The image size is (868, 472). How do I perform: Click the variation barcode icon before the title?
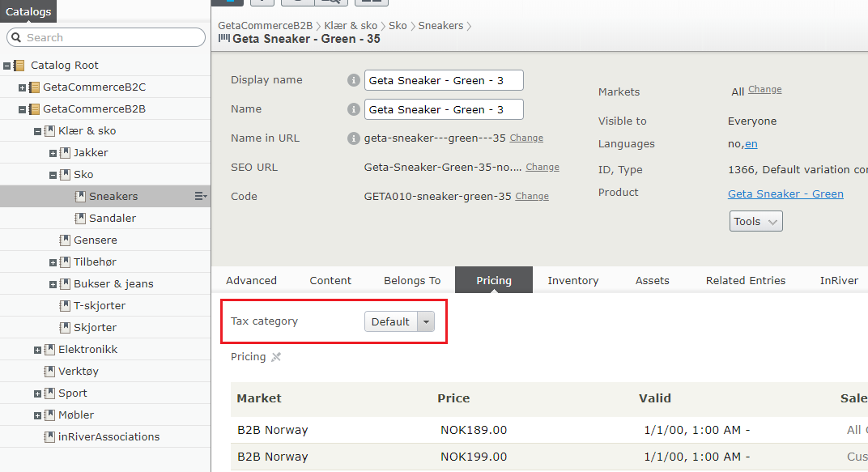[223, 38]
